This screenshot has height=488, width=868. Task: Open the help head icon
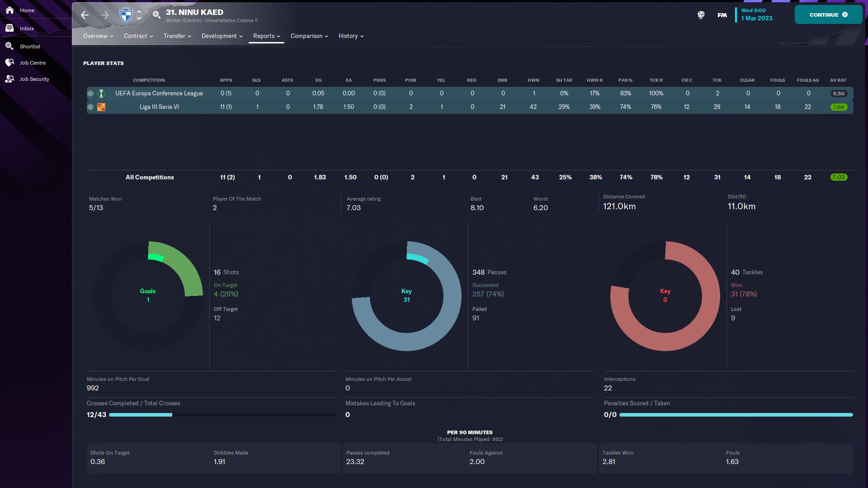click(x=701, y=15)
